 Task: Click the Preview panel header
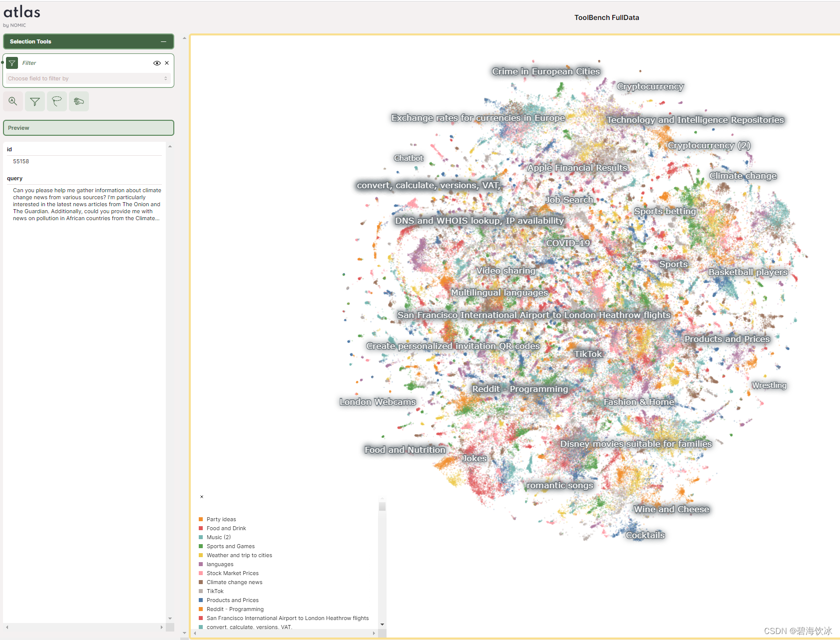tap(88, 128)
